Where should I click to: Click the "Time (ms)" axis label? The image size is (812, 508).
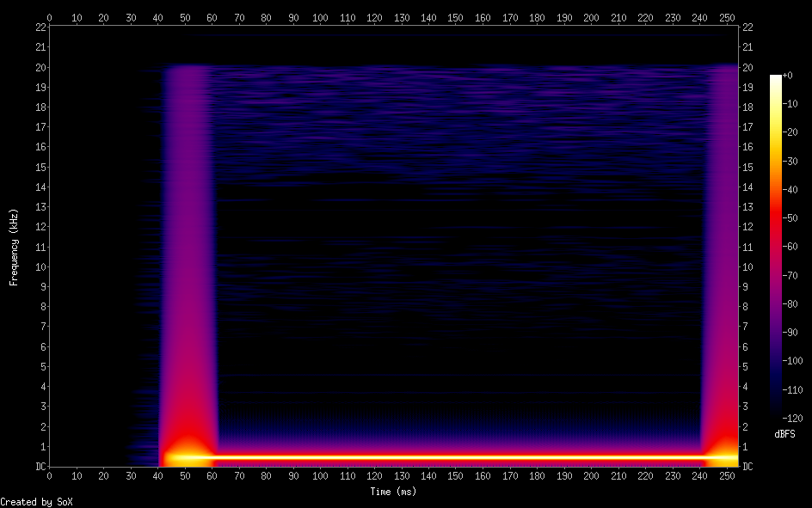(393, 492)
